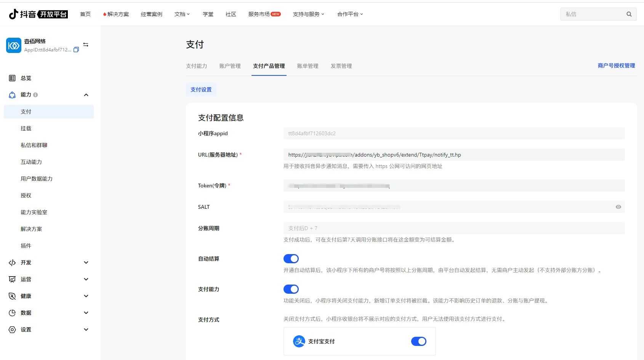
Task: Collapse the 能力 sidebar section
Action: tap(86, 95)
